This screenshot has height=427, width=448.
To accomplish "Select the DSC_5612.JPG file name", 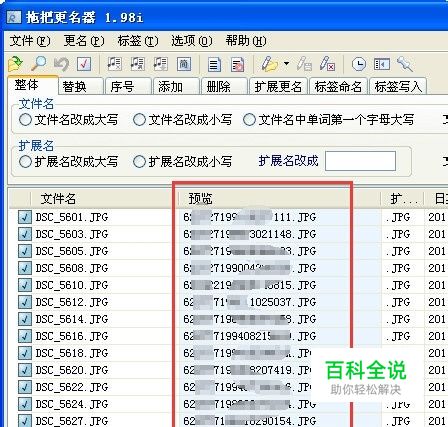I will 72,302.
